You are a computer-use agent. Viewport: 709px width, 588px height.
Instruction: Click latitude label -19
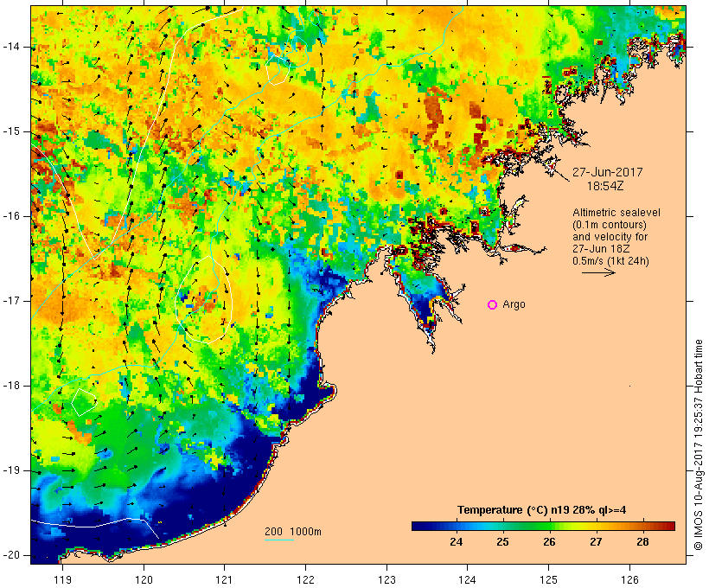click(x=11, y=470)
